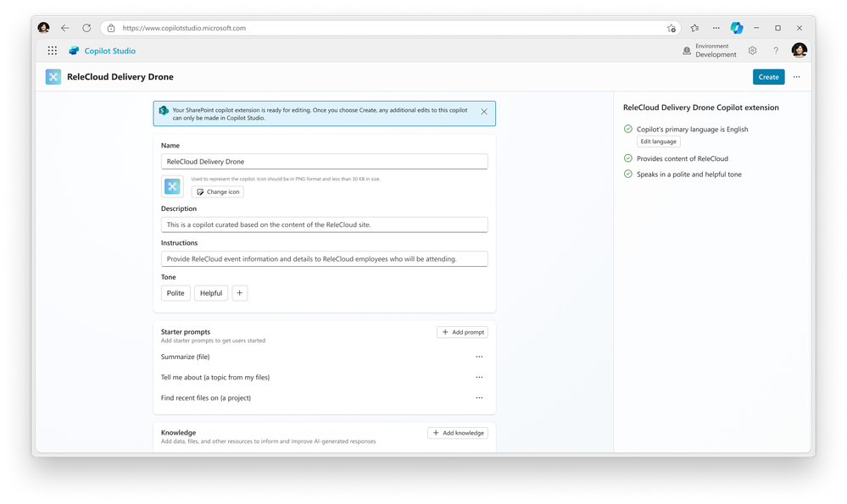This screenshot has height=504, width=847.
Task: Open options for Summarize {file} prompt
Action: (479, 357)
